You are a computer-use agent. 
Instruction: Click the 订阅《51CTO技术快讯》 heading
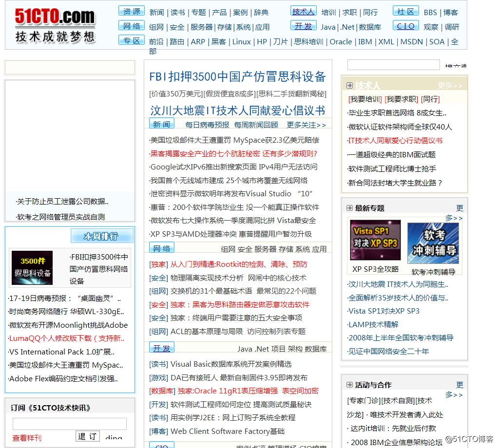[51, 408]
